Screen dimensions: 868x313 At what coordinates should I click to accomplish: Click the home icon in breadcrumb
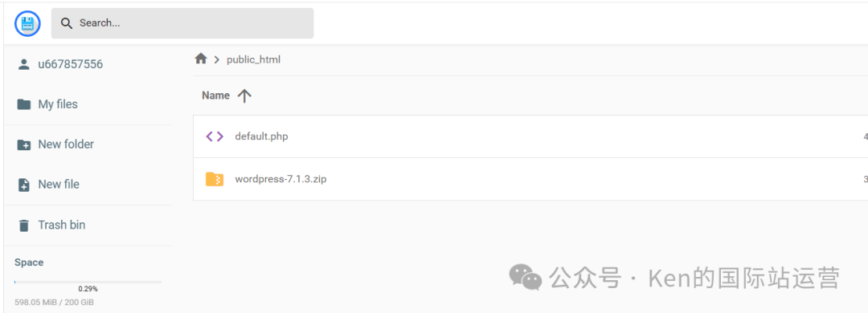coord(201,59)
